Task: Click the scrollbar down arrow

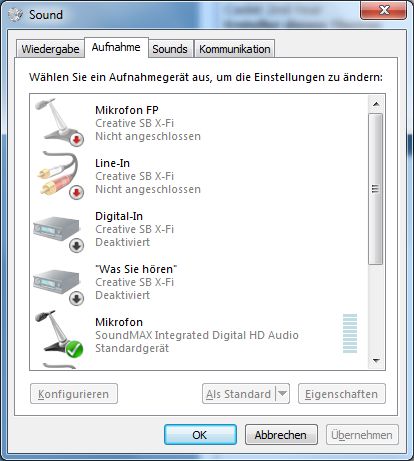Action: [x=376, y=360]
